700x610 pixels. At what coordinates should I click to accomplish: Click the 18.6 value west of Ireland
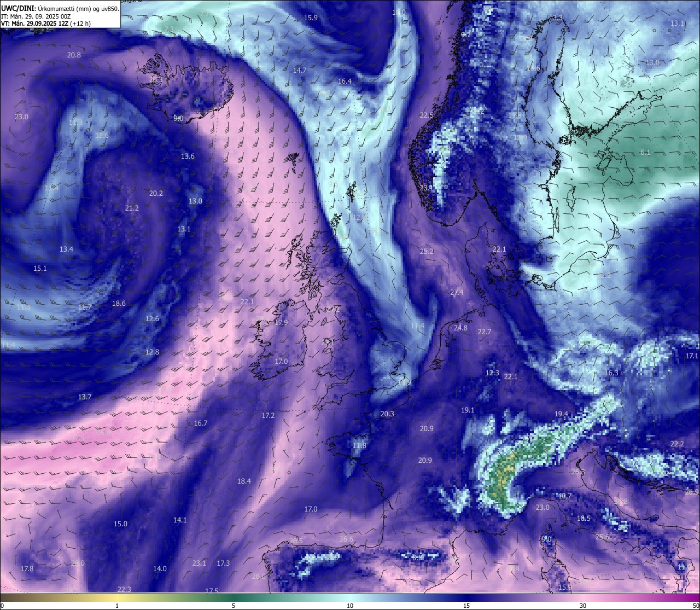[119, 303]
